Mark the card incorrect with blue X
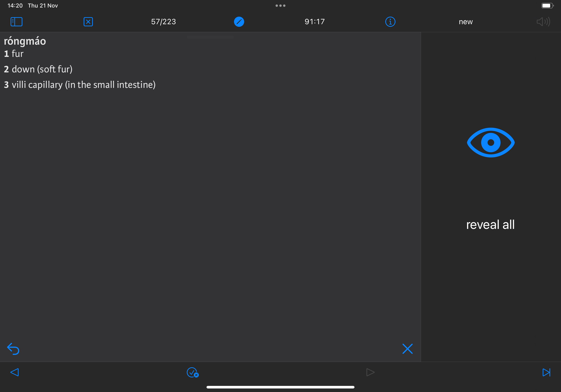The height and width of the screenshot is (392, 561). click(407, 349)
